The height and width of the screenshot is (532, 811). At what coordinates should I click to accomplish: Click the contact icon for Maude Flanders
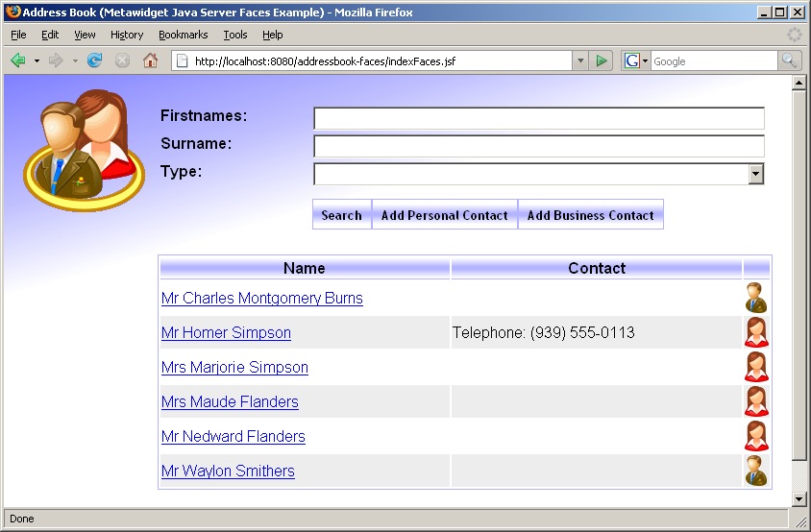click(756, 401)
